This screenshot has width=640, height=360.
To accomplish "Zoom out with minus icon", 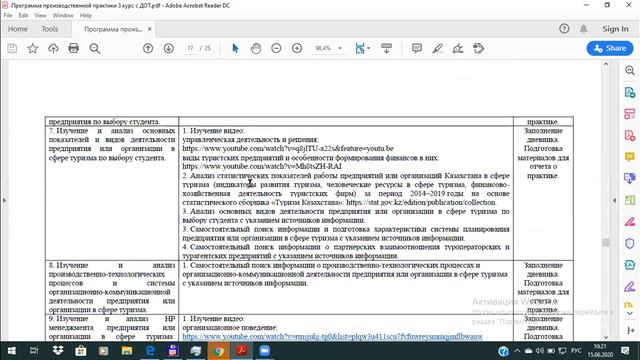I will pos(276,49).
